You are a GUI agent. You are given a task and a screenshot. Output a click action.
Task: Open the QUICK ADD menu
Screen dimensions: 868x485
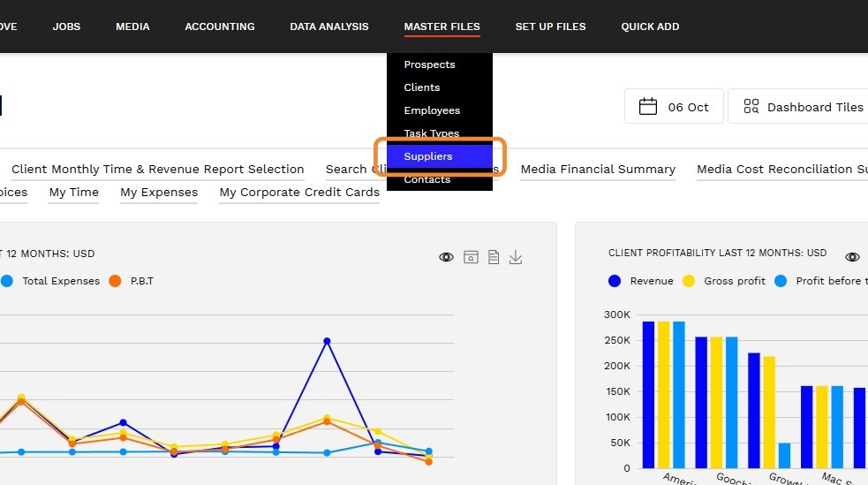tap(650, 27)
